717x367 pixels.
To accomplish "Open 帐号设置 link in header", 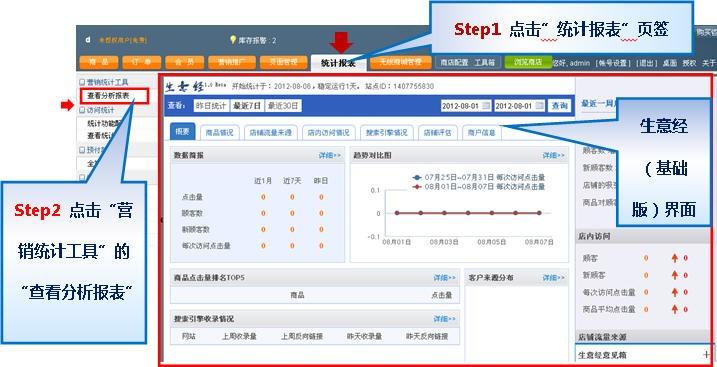I will click(x=614, y=63).
